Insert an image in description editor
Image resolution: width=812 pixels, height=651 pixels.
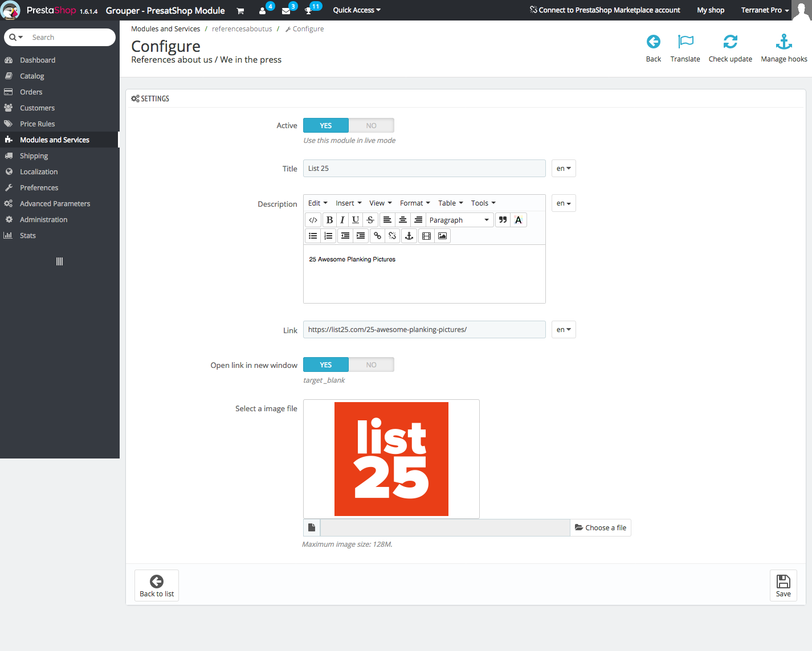point(442,236)
